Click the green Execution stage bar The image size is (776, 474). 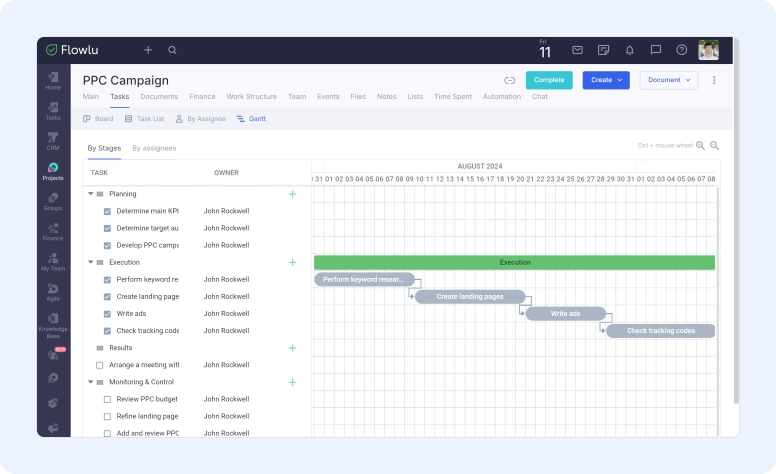click(515, 262)
